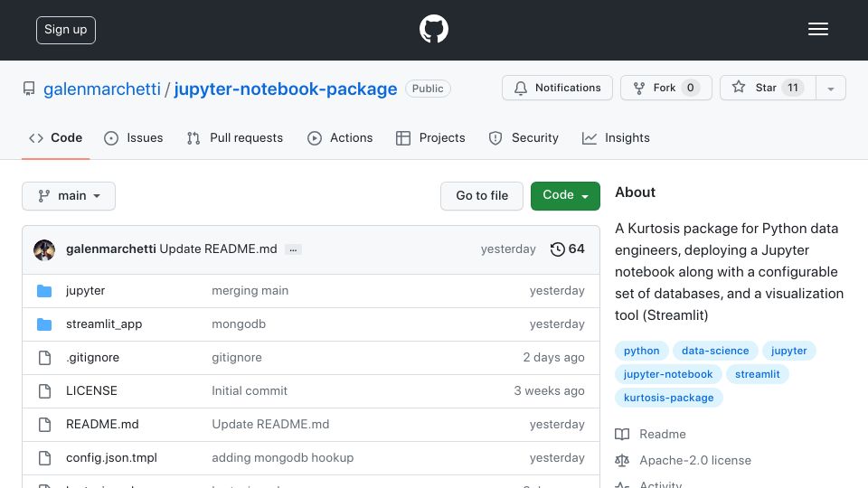Click the scales icon beside Apache-2.0 license
868x488 pixels.
(622, 460)
